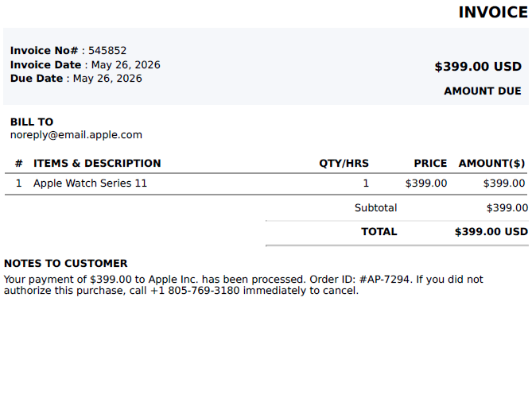
Task: Select the Apple Watch Series 11 item
Action: click(x=90, y=184)
